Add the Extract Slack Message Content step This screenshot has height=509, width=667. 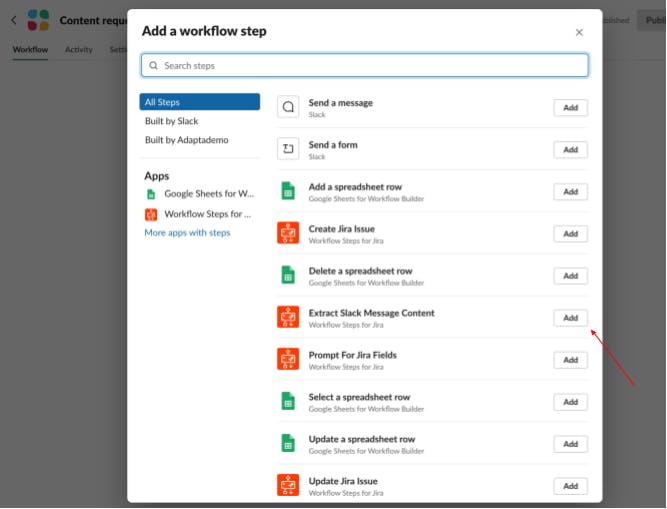pos(570,318)
